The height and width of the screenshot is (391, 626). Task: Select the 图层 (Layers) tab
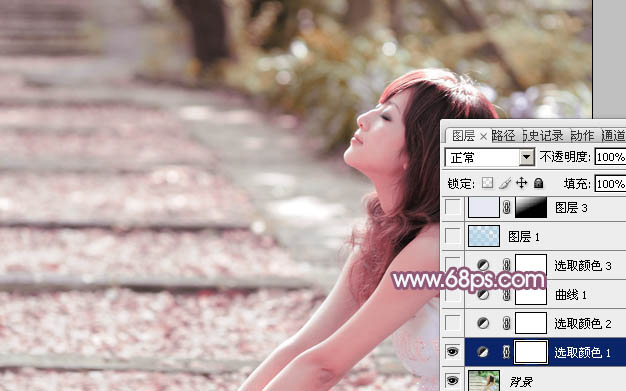(x=463, y=136)
